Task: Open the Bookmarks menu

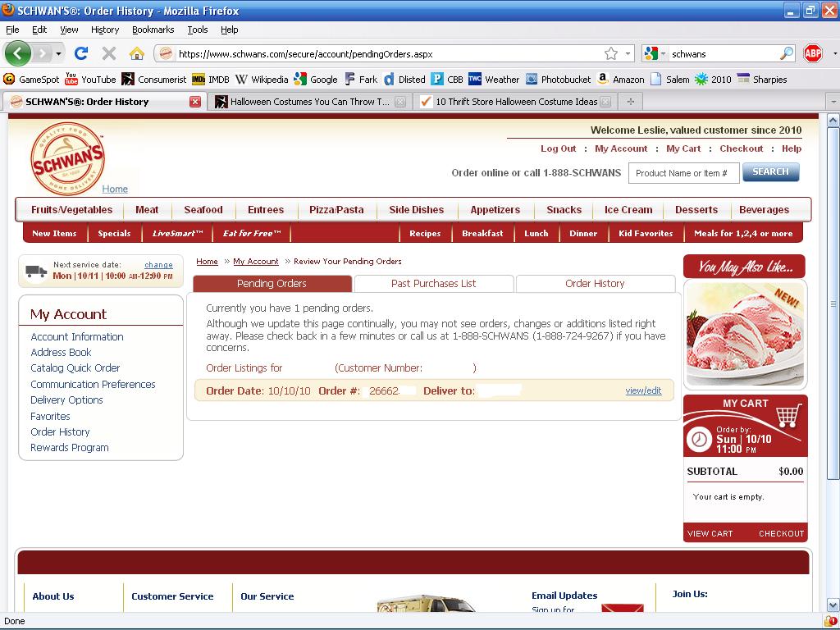Action: point(153,30)
